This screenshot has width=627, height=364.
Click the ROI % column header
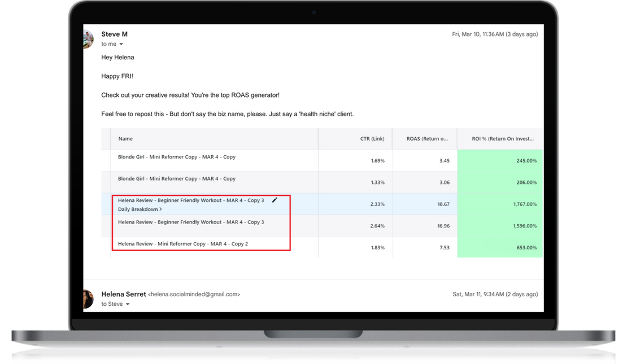(503, 139)
